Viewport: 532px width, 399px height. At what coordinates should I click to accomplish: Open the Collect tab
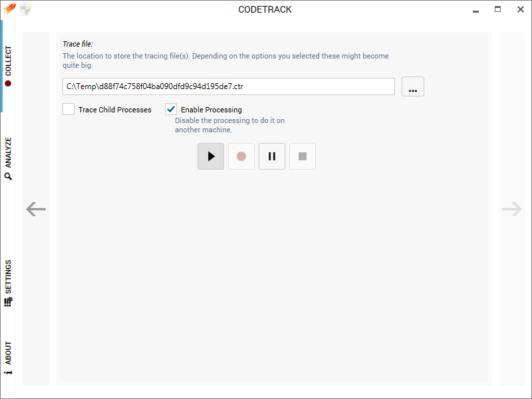coord(8,66)
